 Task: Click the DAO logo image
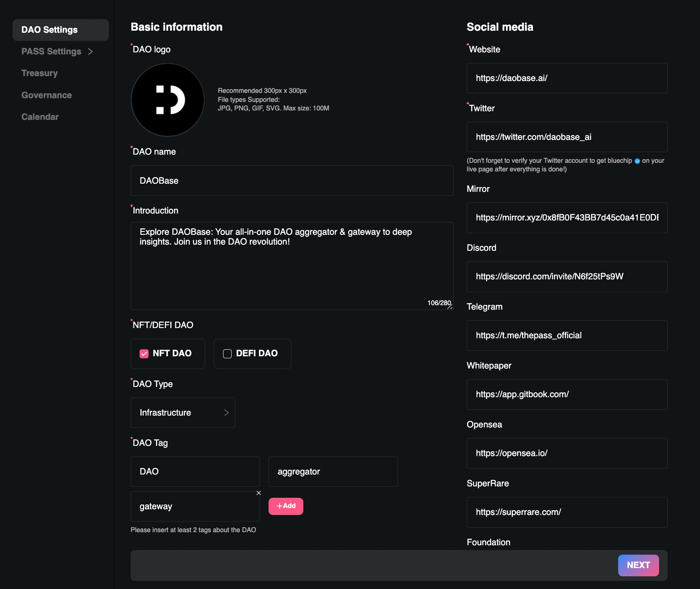[x=167, y=100]
